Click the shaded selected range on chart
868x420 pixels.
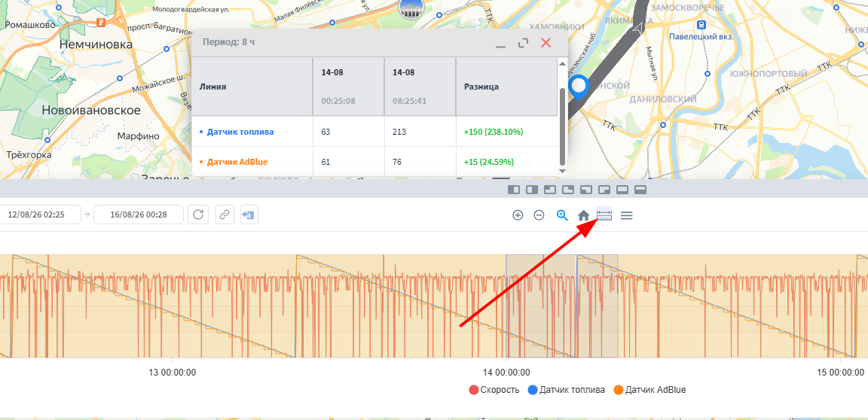[x=562, y=306]
